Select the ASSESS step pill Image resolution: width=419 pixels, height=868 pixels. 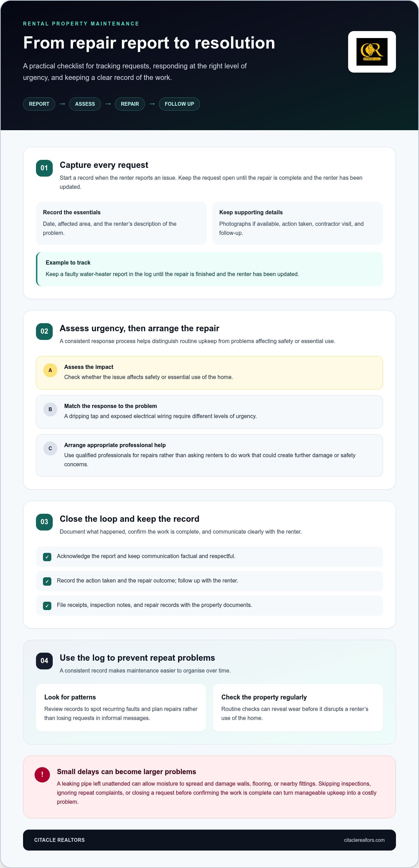(85, 104)
